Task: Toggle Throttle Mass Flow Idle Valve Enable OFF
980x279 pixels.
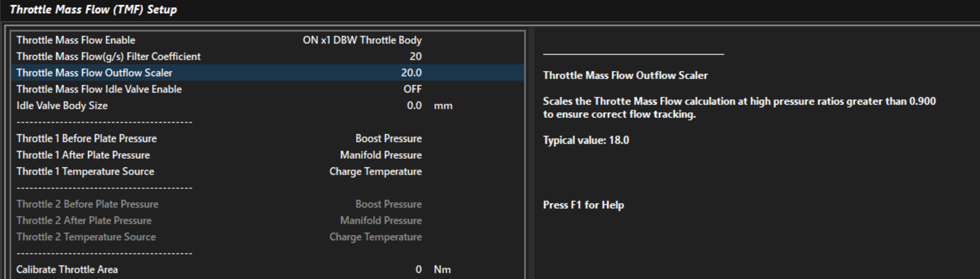Action: pyautogui.click(x=412, y=89)
